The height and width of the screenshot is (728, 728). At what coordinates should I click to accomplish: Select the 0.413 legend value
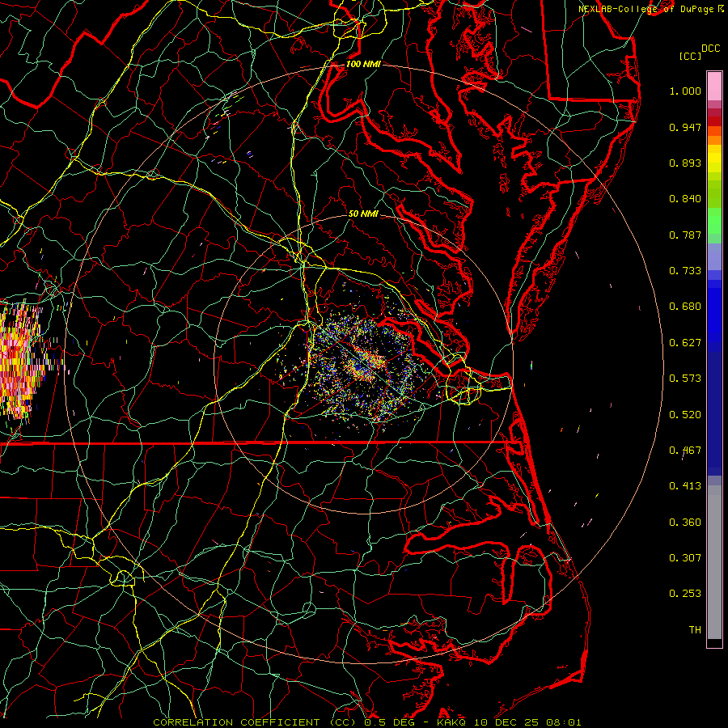[685, 486]
